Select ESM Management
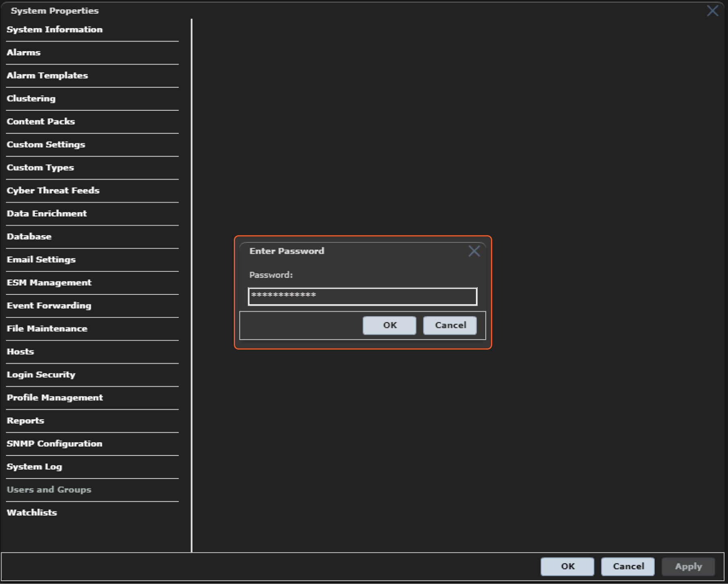The width and height of the screenshot is (728, 584). click(x=49, y=283)
